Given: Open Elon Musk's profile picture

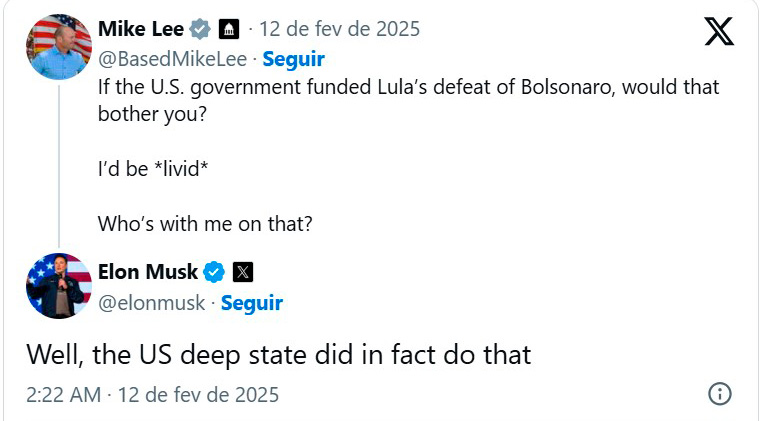Looking at the screenshot, I should click(59, 285).
